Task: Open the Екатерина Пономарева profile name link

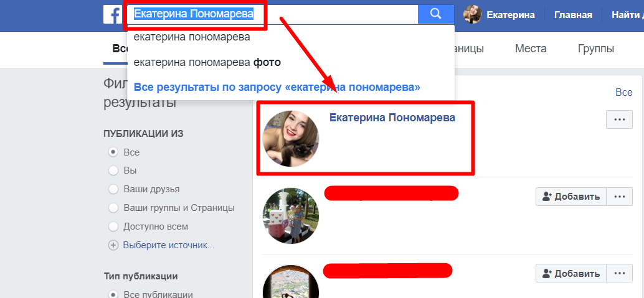Action: coord(392,118)
